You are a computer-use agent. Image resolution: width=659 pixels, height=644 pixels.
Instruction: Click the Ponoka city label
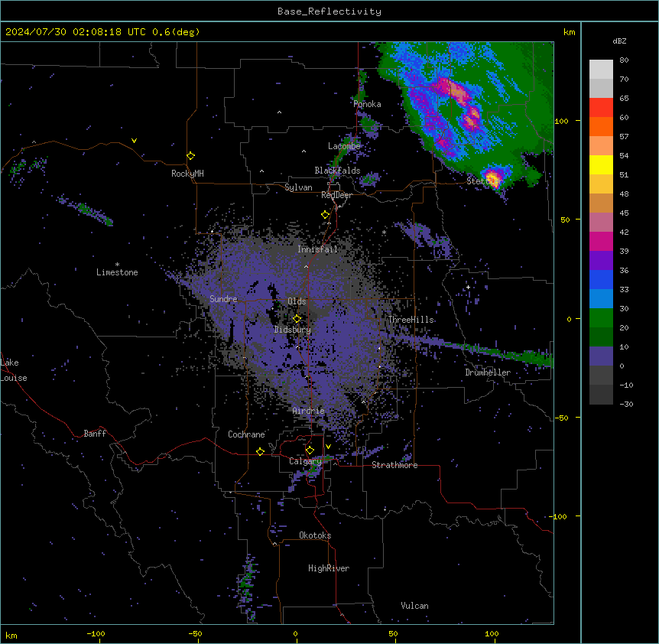tap(367, 104)
